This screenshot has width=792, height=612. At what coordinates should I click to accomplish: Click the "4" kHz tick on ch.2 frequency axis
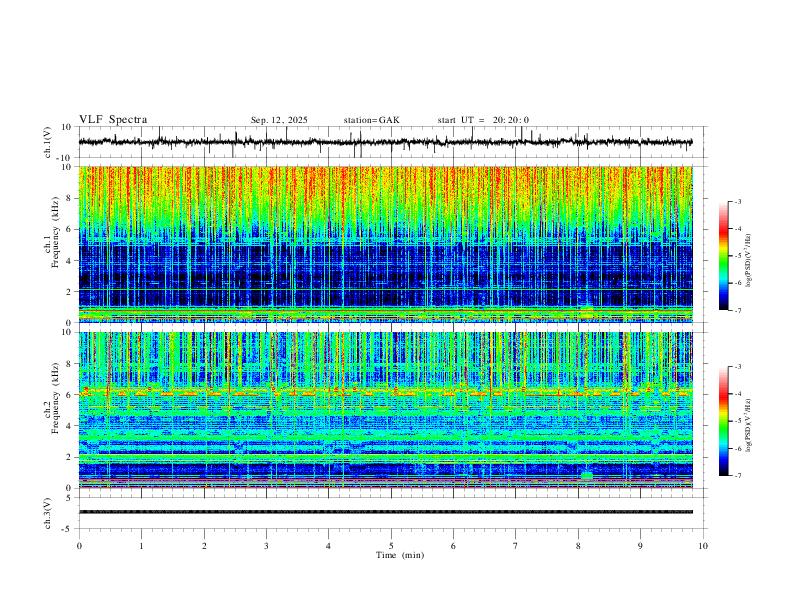(x=70, y=426)
